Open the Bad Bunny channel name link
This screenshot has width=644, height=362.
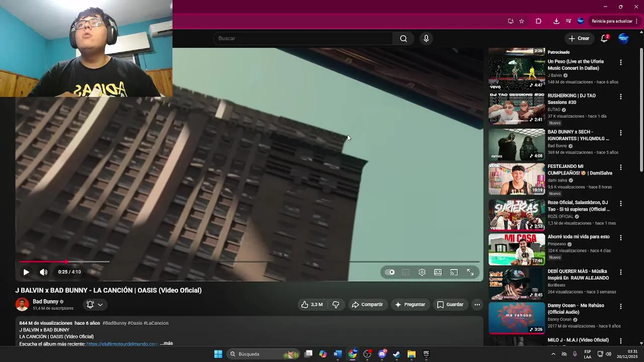[x=45, y=302]
